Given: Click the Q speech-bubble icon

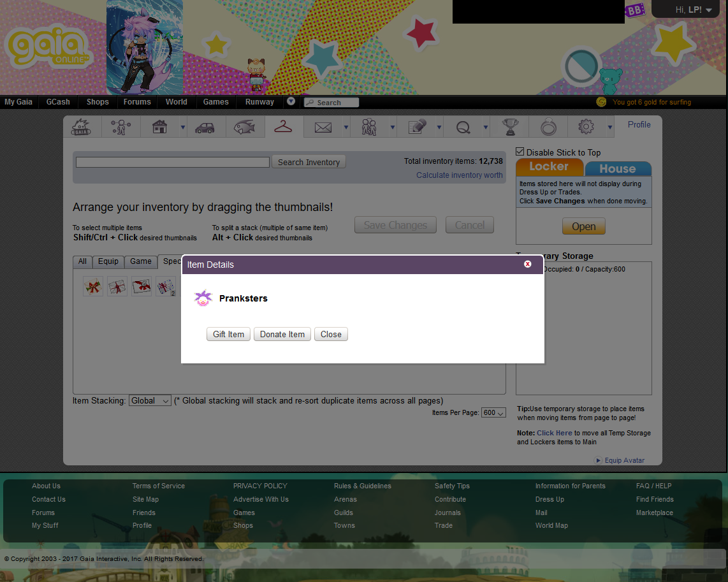Looking at the screenshot, I should (x=463, y=127).
